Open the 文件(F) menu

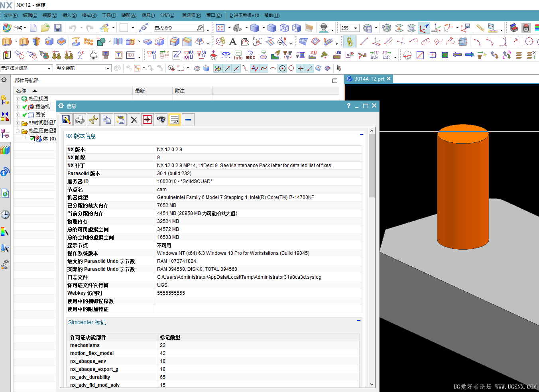(10, 15)
